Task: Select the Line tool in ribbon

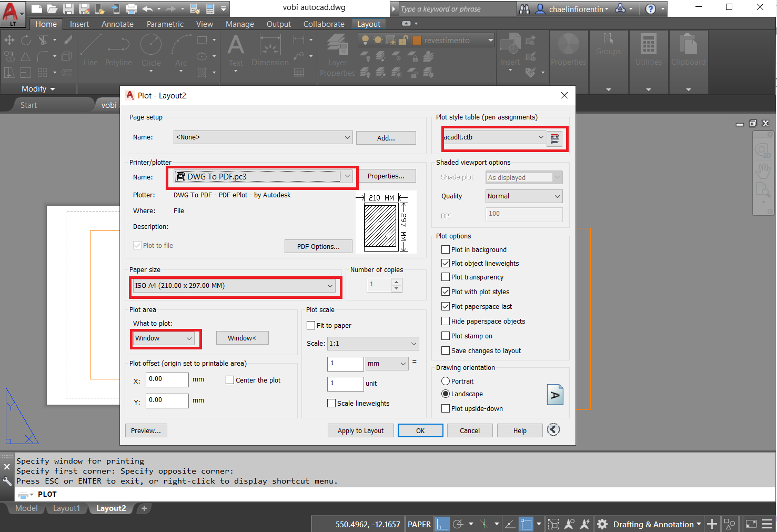Action: 90,51
